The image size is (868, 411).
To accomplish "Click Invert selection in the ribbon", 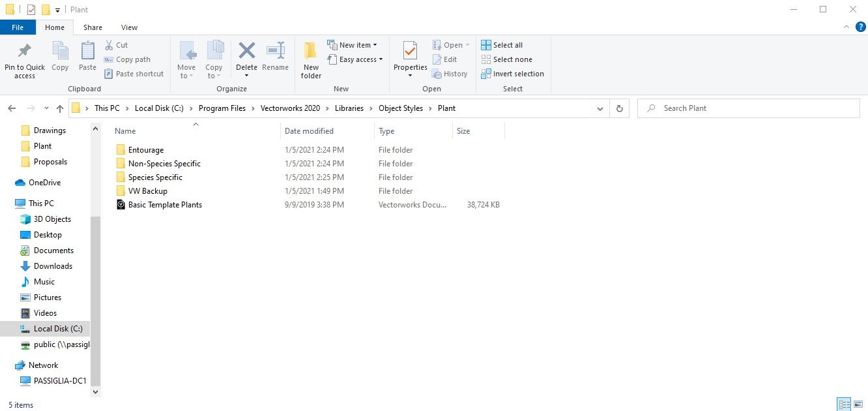I will point(512,74).
